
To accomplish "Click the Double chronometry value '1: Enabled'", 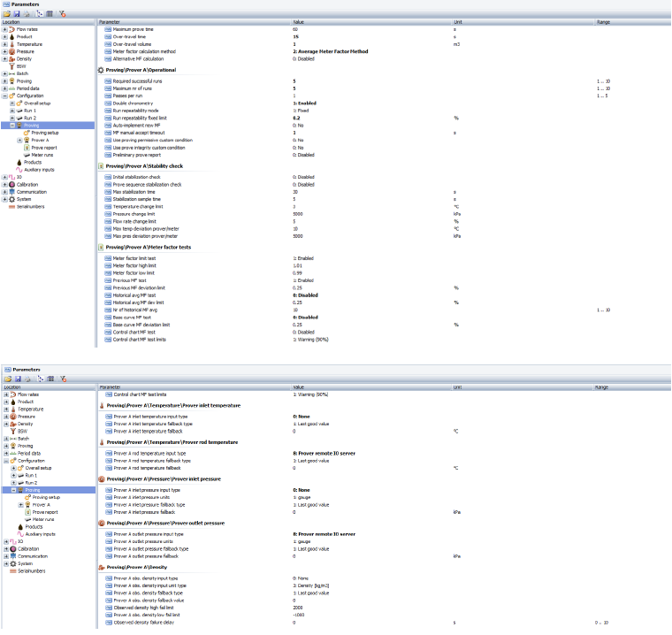I will (304, 103).
